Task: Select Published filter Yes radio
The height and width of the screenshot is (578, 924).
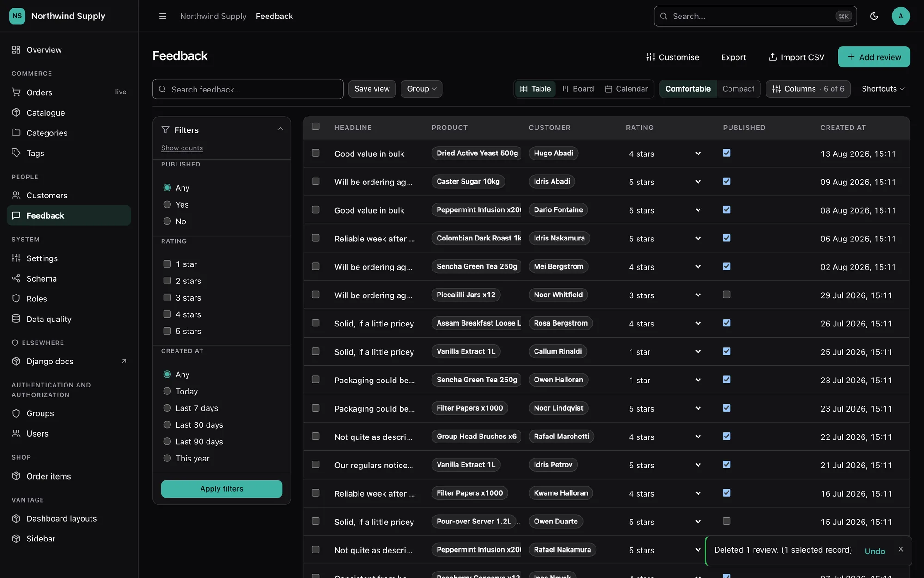Action: click(x=167, y=204)
